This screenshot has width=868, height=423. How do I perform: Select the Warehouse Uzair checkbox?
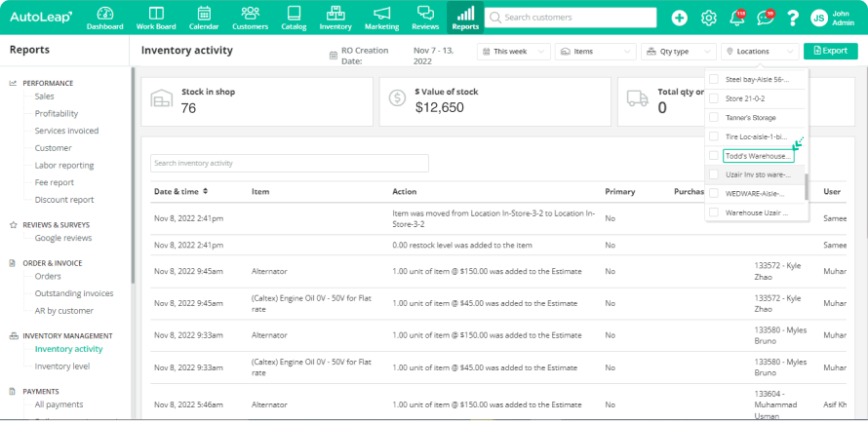(x=714, y=212)
